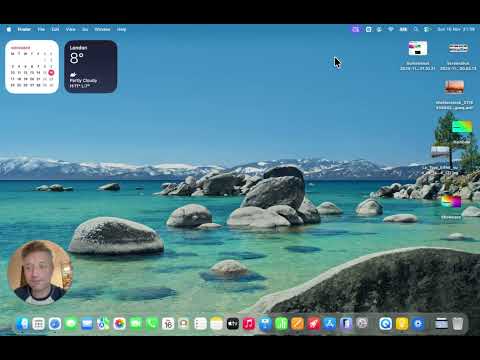The height and width of the screenshot is (360, 480).
Task: Click the purple screen recording menu bar icon
Action: (x=356, y=29)
